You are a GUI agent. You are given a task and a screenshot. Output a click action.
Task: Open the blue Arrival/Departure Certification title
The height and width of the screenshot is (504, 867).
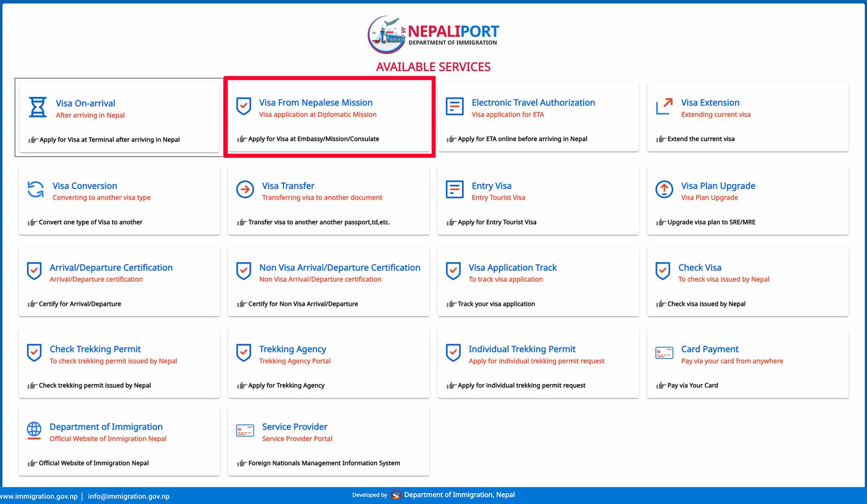pos(111,268)
